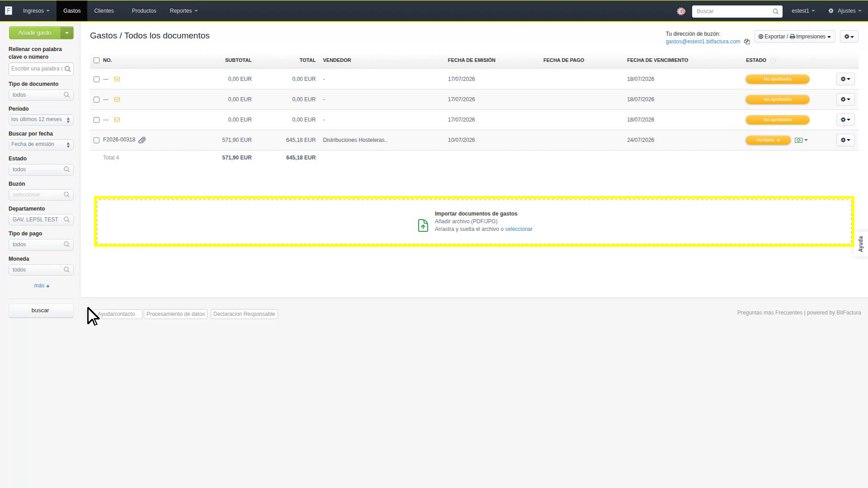Open the Período dropdown
Viewport: 868px width, 488px height.
pos(41,120)
